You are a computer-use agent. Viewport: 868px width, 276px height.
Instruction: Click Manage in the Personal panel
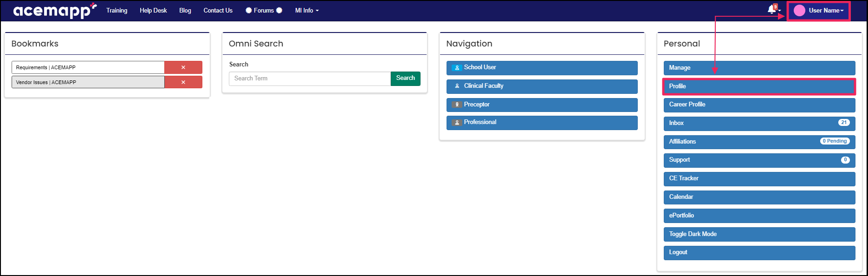[759, 68]
